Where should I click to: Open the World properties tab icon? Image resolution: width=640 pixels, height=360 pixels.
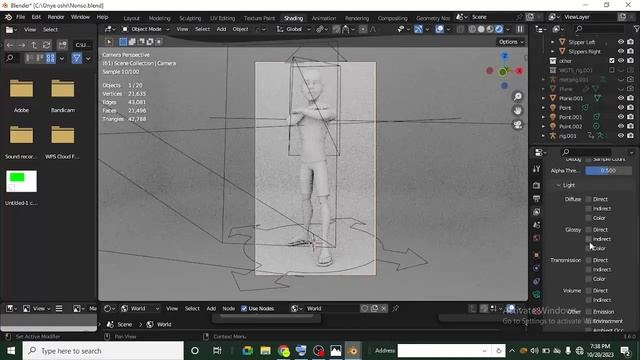537,238
